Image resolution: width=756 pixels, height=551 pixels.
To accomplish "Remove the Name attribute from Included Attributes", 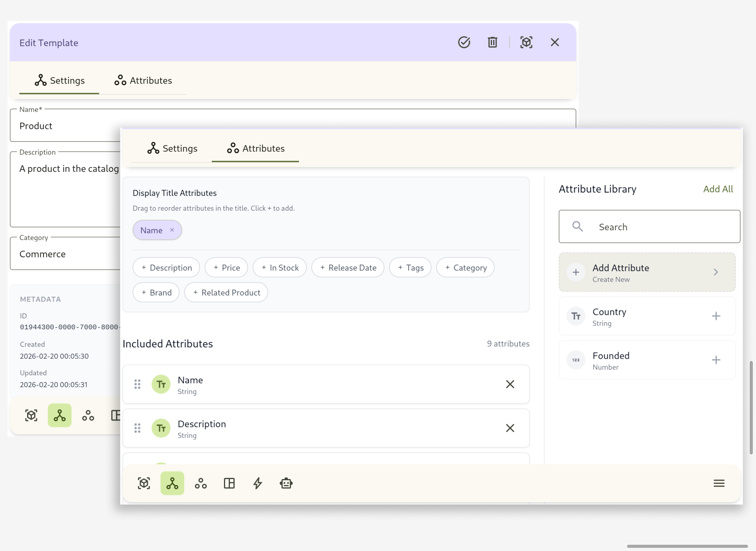I will [510, 384].
